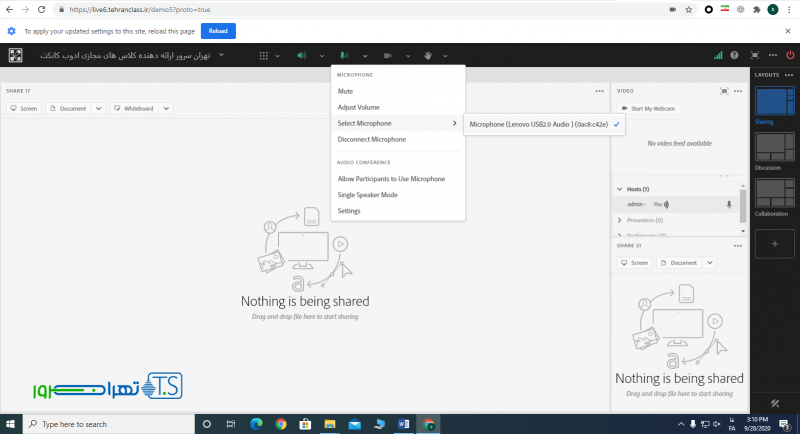This screenshot has height=434, width=800.
Task: Click the Start My Webcam button
Action: pos(650,107)
